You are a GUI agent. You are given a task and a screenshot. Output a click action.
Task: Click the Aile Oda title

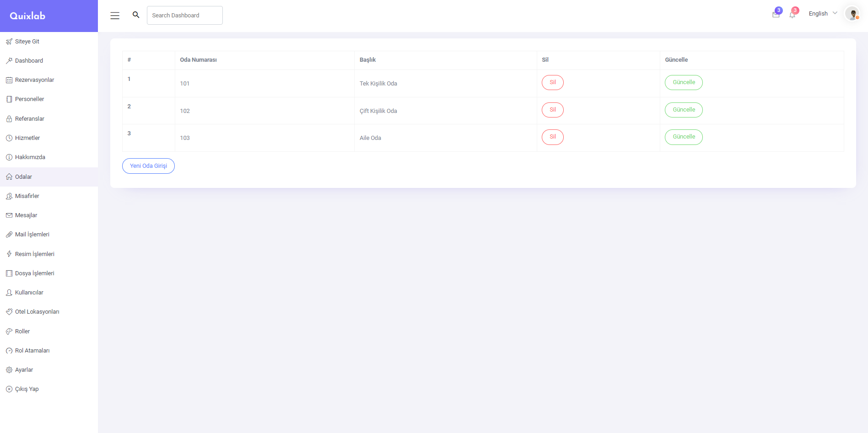[370, 138]
